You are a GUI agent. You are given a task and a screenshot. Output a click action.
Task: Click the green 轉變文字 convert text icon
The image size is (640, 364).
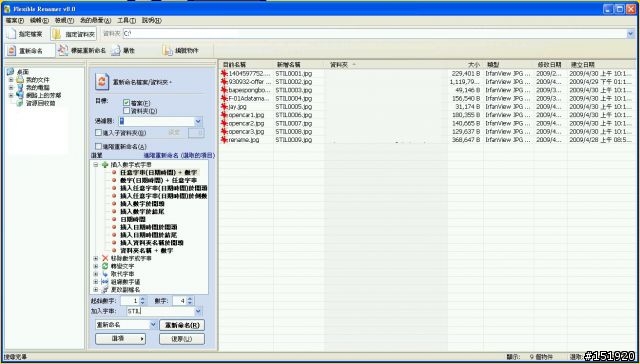(105, 266)
